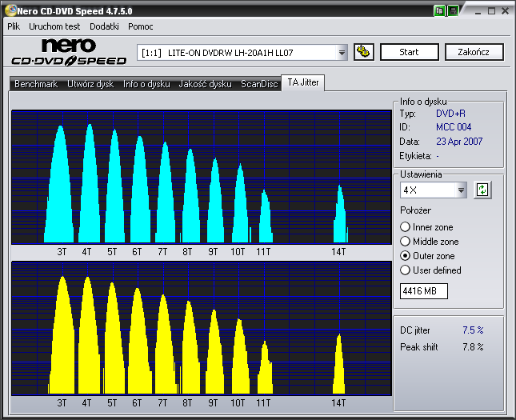Image resolution: width=516 pixels, height=420 pixels.
Task: Select the Inner zone radio button
Action: (405, 226)
